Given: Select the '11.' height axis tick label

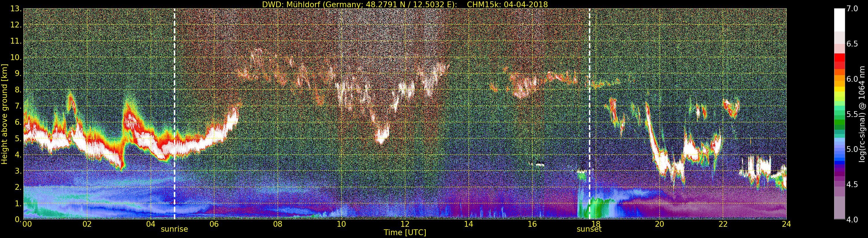Looking at the screenshot, I should pos(16,41).
